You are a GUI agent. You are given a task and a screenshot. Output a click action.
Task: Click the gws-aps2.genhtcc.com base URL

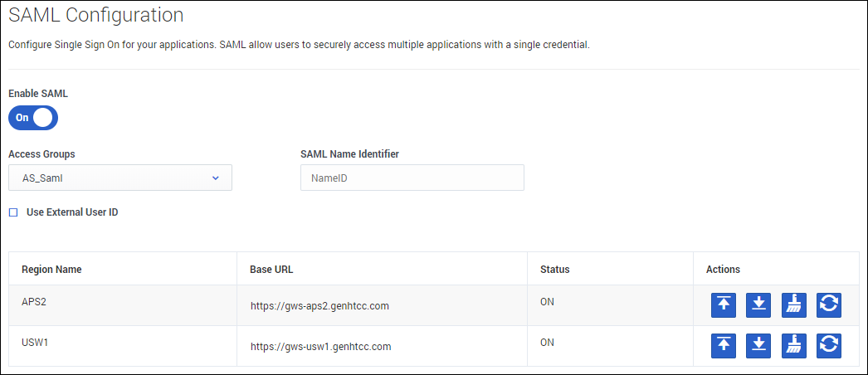click(x=319, y=306)
